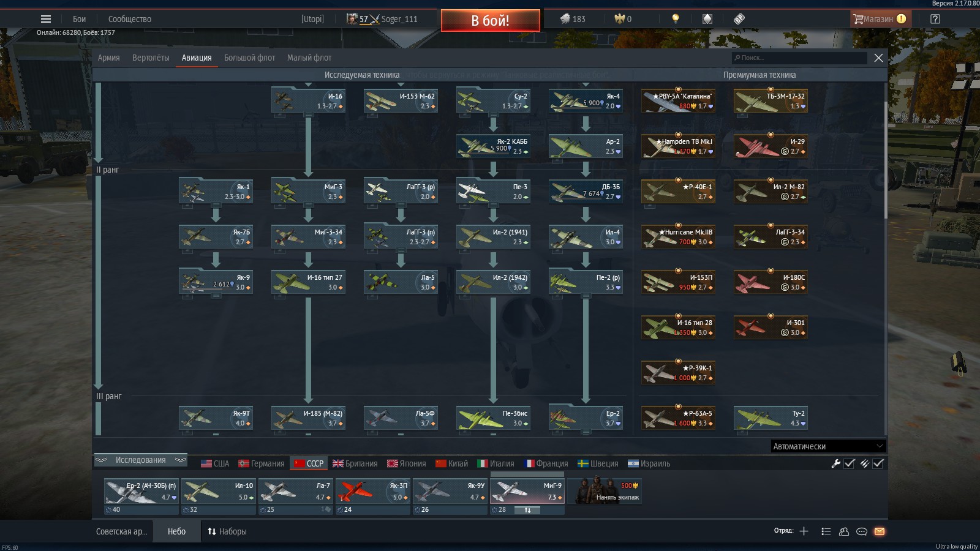This screenshot has width=980, height=551.
Task: Open the Сообщество menu
Action: (x=130, y=19)
